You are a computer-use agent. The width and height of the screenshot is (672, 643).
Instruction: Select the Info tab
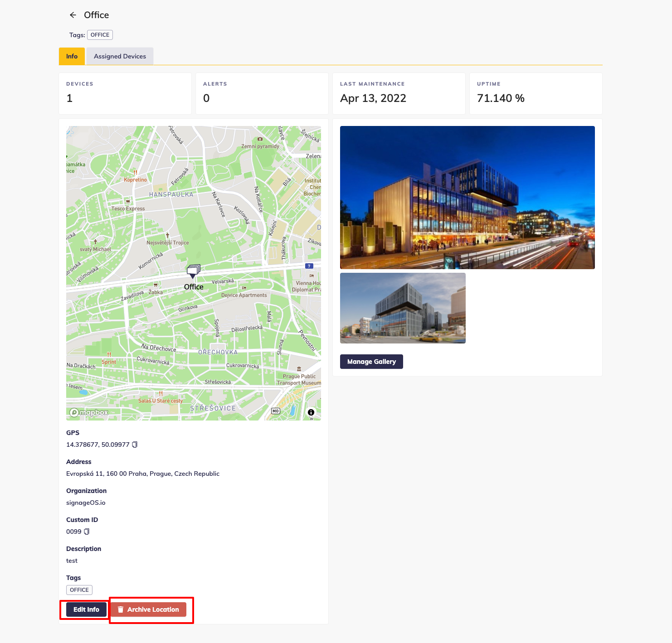coord(72,56)
